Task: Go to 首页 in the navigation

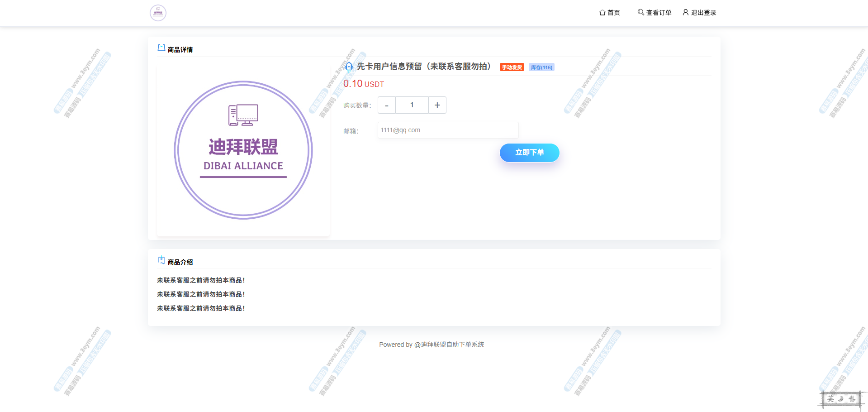Action: 613,13
